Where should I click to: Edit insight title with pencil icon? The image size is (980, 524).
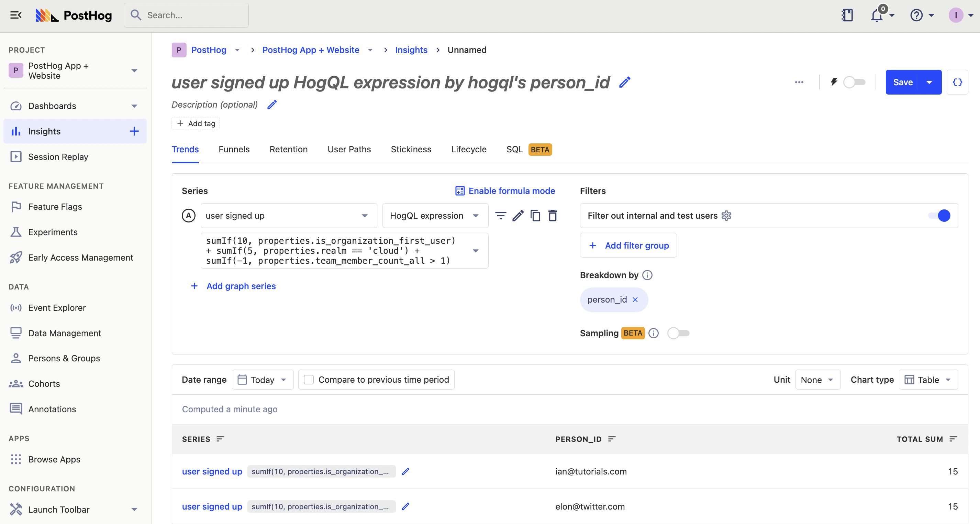click(x=625, y=82)
